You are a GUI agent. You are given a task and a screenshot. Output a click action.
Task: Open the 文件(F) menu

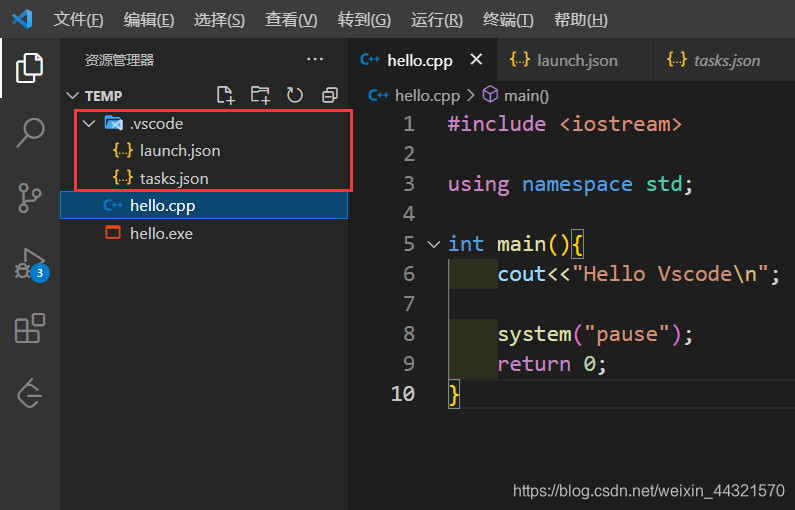(x=79, y=20)
